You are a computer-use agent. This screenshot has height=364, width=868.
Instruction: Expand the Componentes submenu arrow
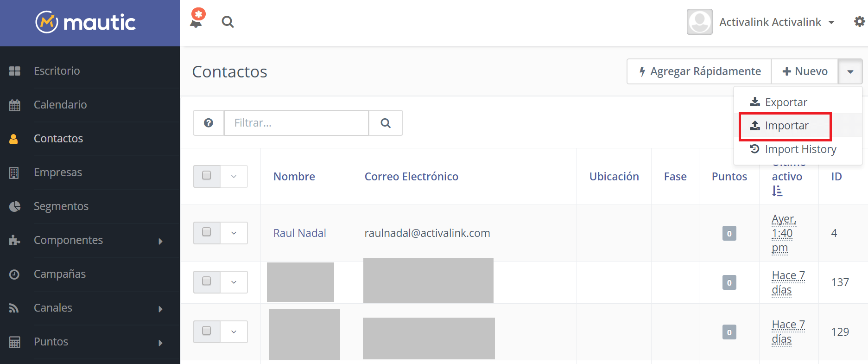point(160,241)
